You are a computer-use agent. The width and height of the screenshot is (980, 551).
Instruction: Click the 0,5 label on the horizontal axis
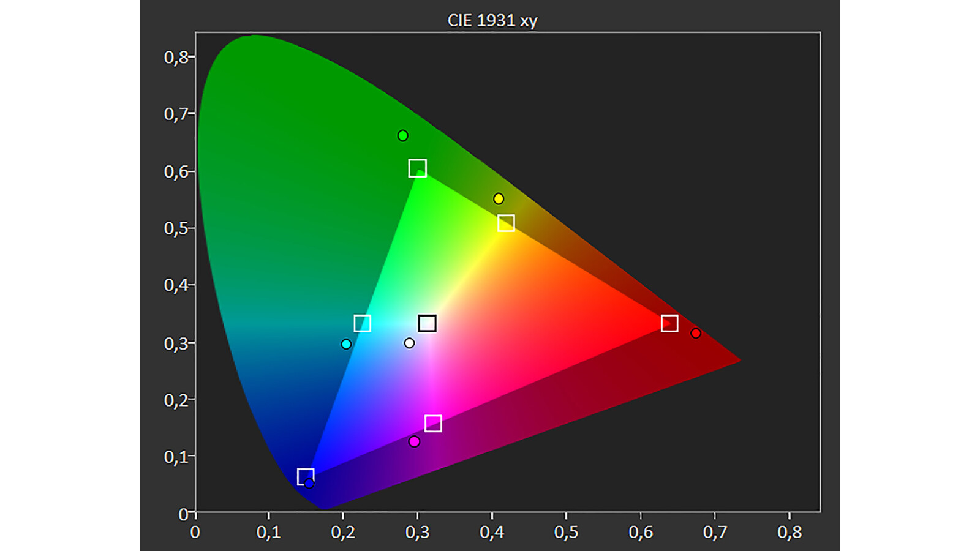[566, 532]
